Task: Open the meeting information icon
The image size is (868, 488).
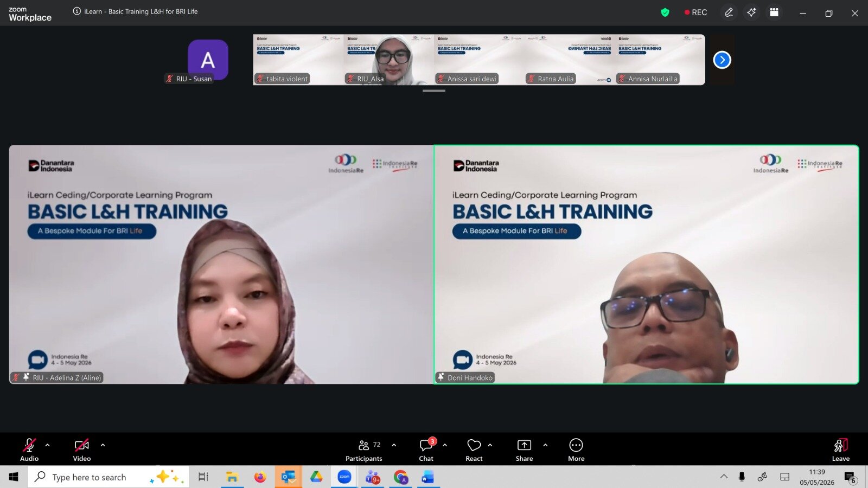Action: click(77, 11)
